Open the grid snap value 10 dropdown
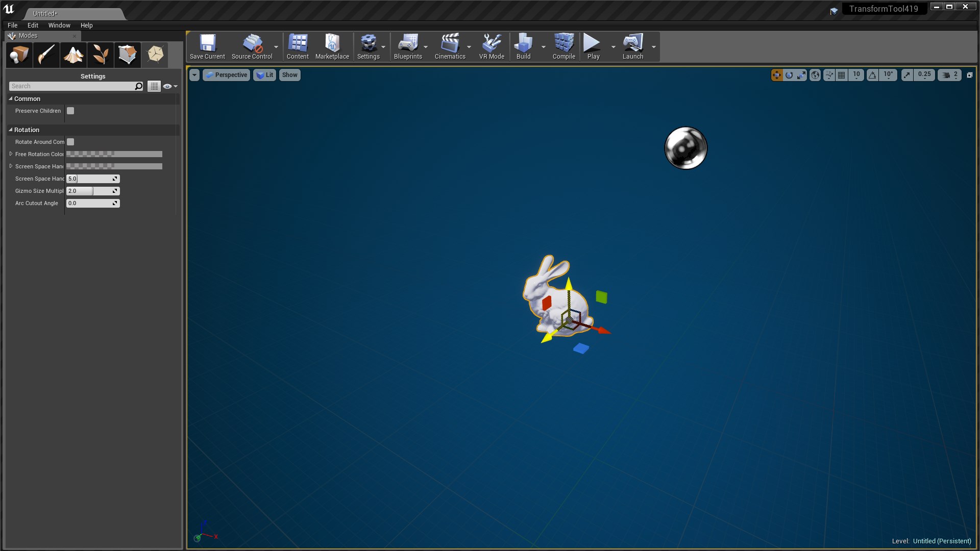980x551 pixels. click(856, 75)
